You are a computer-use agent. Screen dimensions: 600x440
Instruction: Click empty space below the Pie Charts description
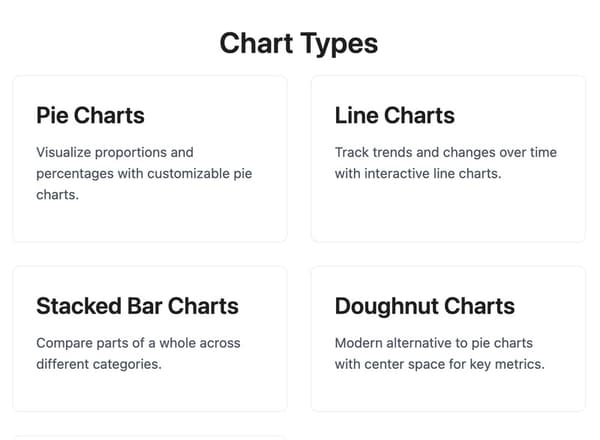point(150,222)
